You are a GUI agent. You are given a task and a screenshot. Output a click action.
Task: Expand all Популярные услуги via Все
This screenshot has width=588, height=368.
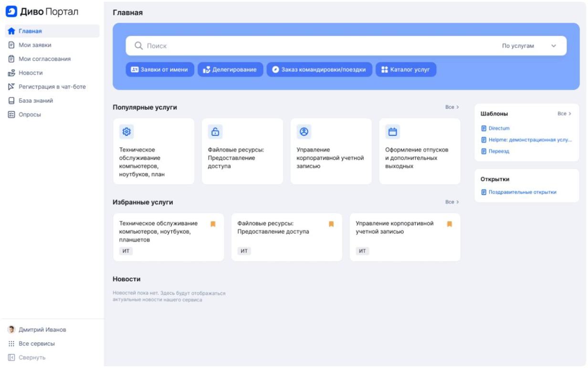point(451,107)
